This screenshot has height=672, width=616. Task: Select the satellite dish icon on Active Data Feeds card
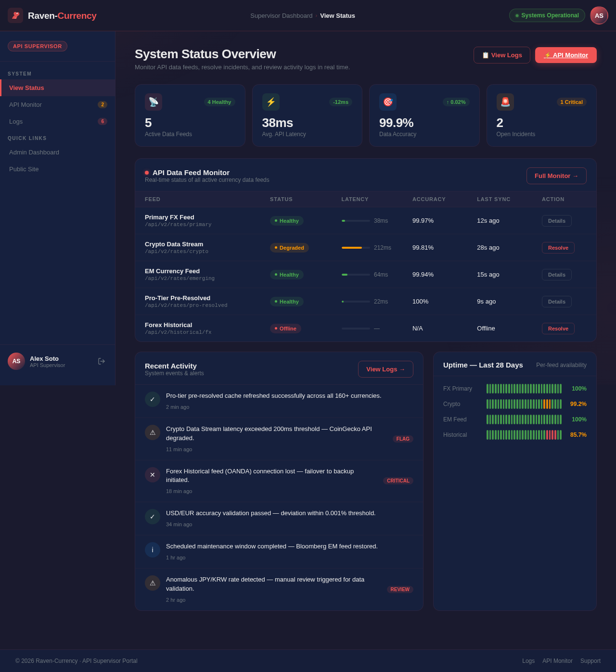pyautogui.click(x=154, y=102)
